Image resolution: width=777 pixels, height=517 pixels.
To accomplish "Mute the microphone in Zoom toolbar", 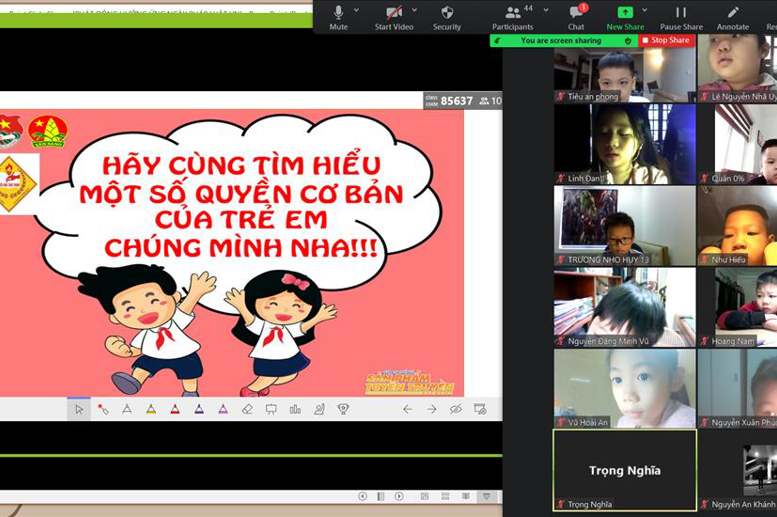I will 338,17.
